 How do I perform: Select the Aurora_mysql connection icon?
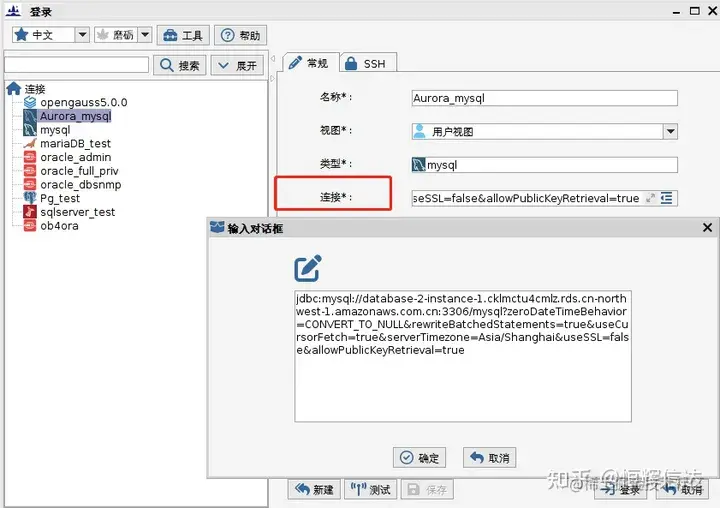(30, 116)
